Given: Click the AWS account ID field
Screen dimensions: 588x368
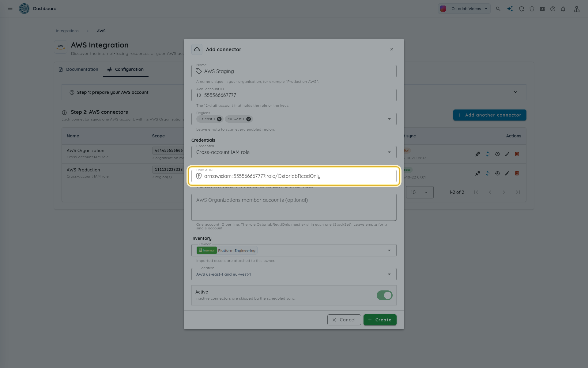Looking at the screenshot, I should (294, 95).
